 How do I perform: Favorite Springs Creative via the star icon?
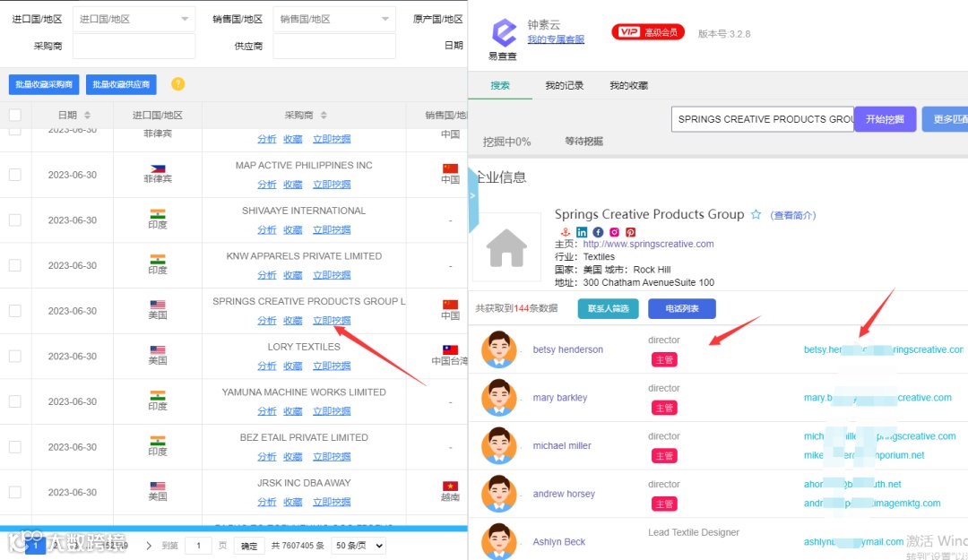[x=756, y=214]
